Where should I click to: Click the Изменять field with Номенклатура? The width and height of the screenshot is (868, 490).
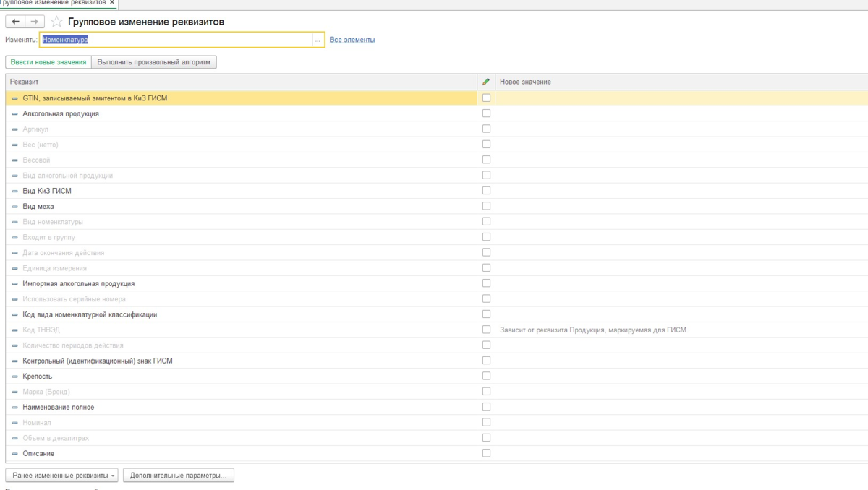[x=176, y=40]
